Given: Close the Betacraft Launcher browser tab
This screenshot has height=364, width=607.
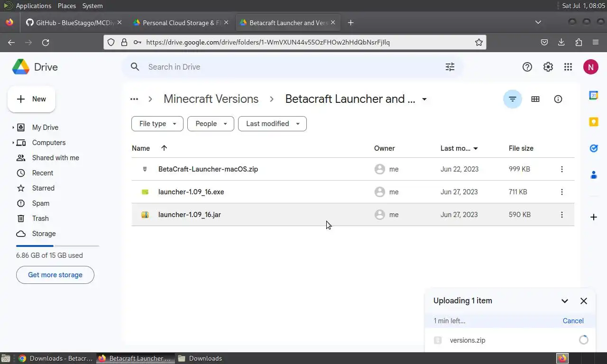Looking at the screenshot, I should (333, 23).
